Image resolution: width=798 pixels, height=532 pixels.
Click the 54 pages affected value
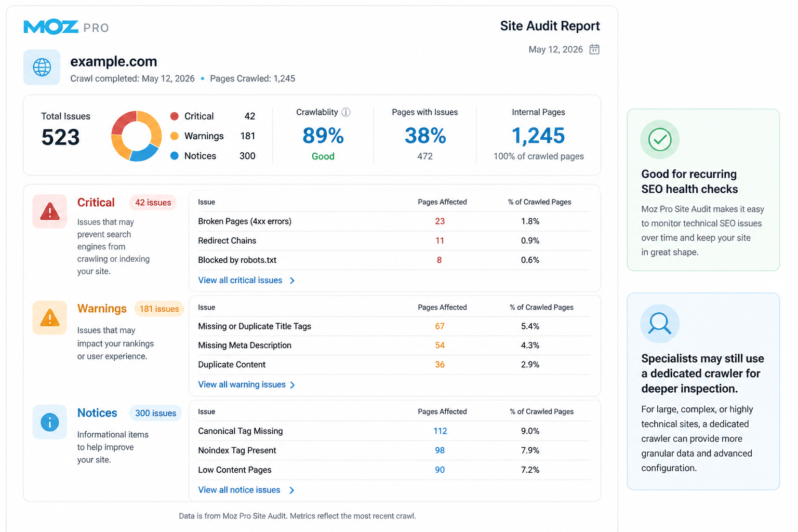coord(440,345)
